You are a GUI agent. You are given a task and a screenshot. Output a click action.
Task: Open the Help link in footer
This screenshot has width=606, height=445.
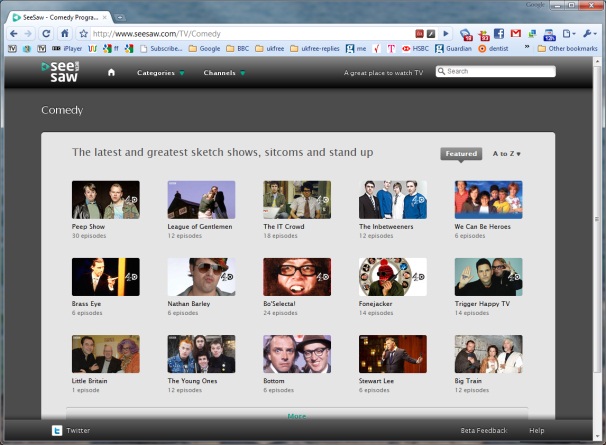536,430
